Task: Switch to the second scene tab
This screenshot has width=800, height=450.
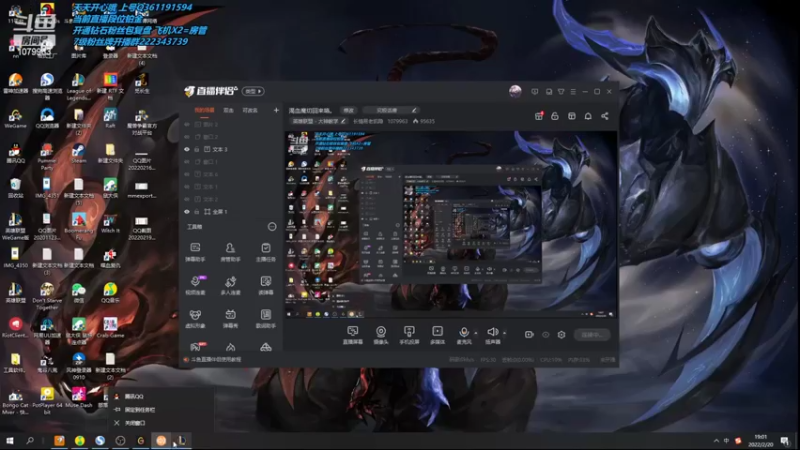Action: point(229,110)
